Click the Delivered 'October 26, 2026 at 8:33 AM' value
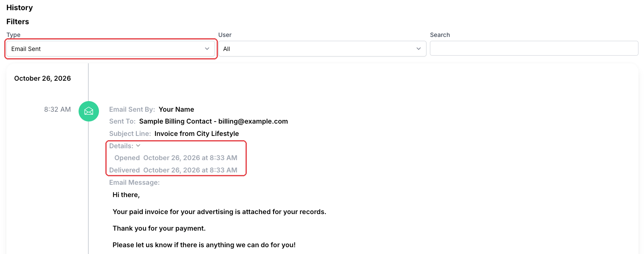 click(x=190, y=170)
